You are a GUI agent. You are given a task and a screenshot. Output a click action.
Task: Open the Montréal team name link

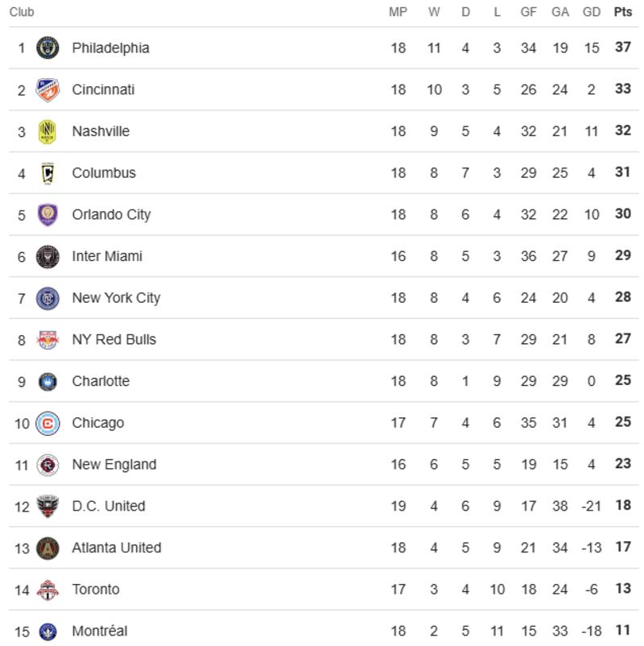coord(100,632)
